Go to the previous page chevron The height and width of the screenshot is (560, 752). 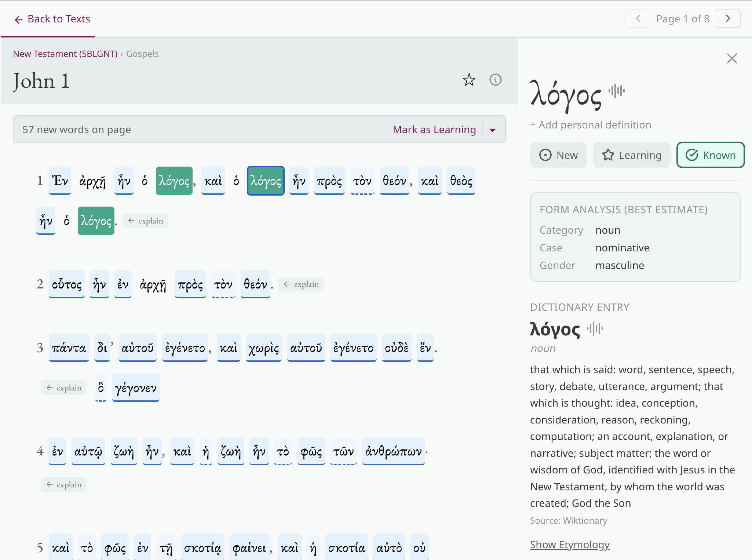pyautogui.click(x=638, y=18)
